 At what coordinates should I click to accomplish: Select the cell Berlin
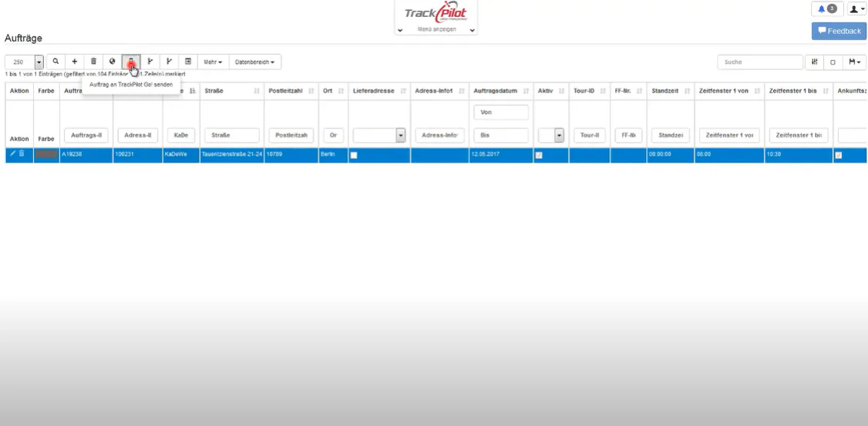[x=333, y=155]
